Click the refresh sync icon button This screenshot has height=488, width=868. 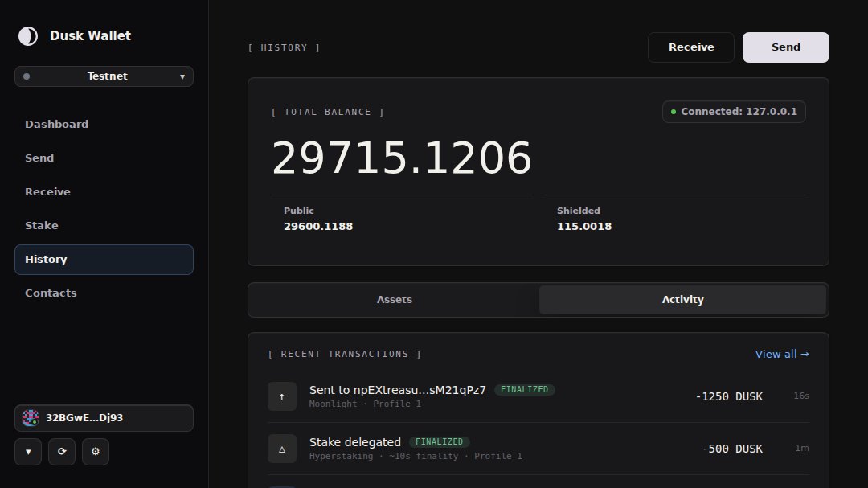(62, 452)
